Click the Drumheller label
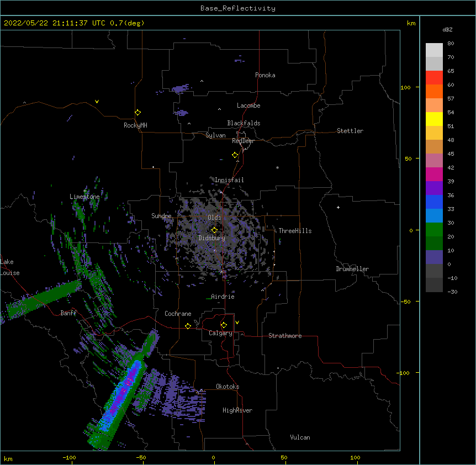The width and height of the screenshot is (476, 465). tap(352, 269)
